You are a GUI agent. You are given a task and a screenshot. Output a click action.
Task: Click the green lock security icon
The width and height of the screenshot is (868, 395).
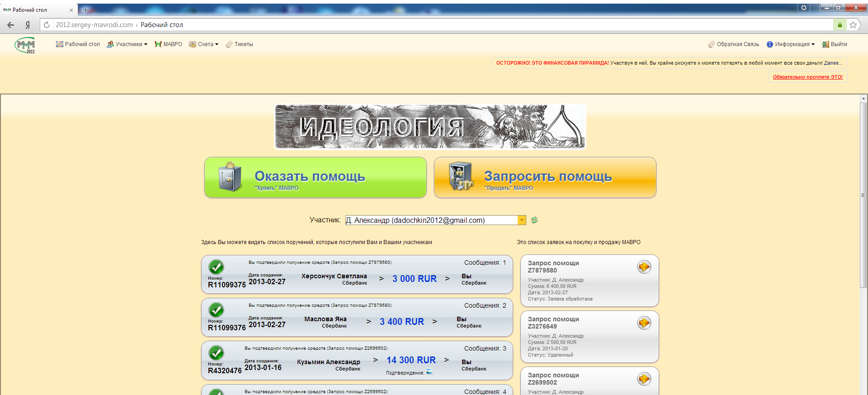(840, 25)
